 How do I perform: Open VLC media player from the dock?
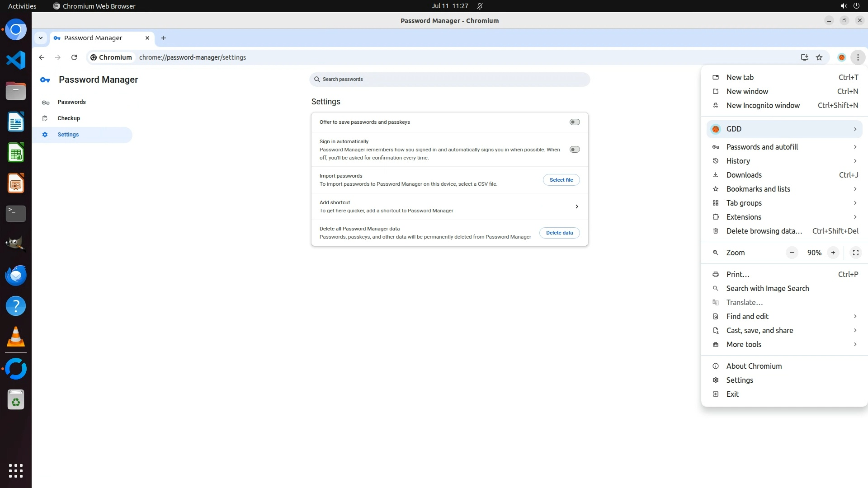[x=16, y=337]
